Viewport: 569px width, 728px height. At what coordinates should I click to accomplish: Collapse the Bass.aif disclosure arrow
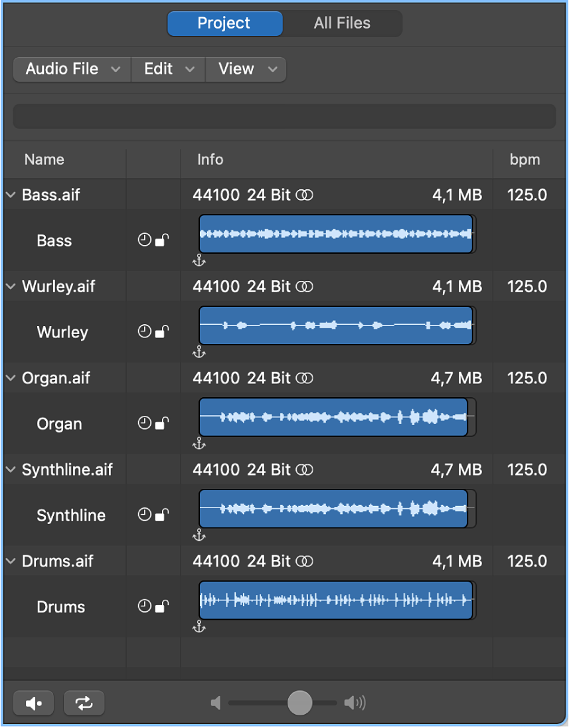tap(11, 195)
